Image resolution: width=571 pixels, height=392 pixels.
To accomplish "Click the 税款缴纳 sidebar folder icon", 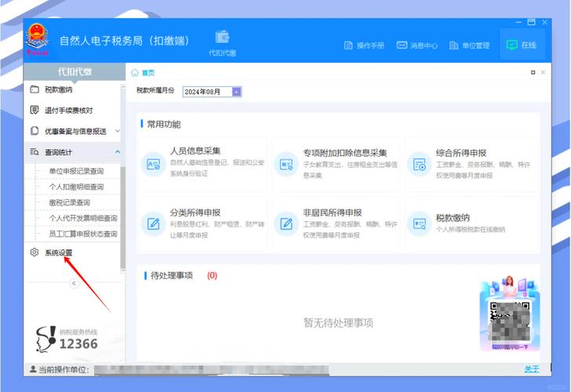I will coord(35,89).
